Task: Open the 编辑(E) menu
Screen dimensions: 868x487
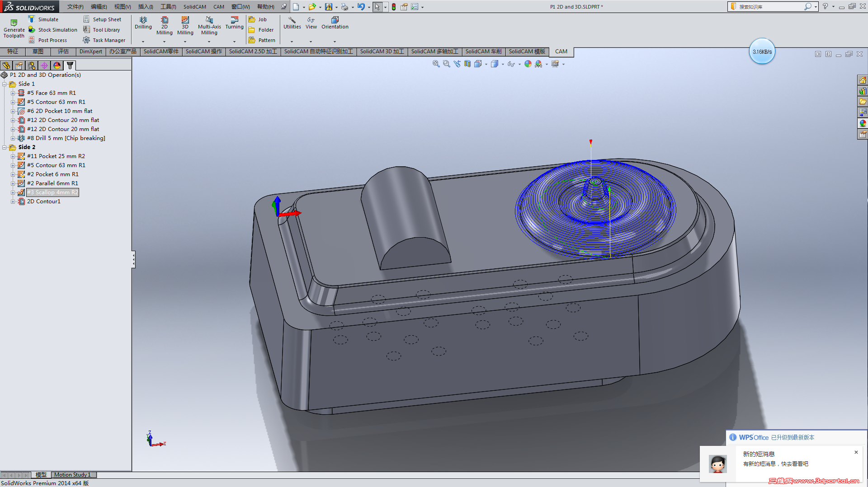Action: click(x=99, y=7)
